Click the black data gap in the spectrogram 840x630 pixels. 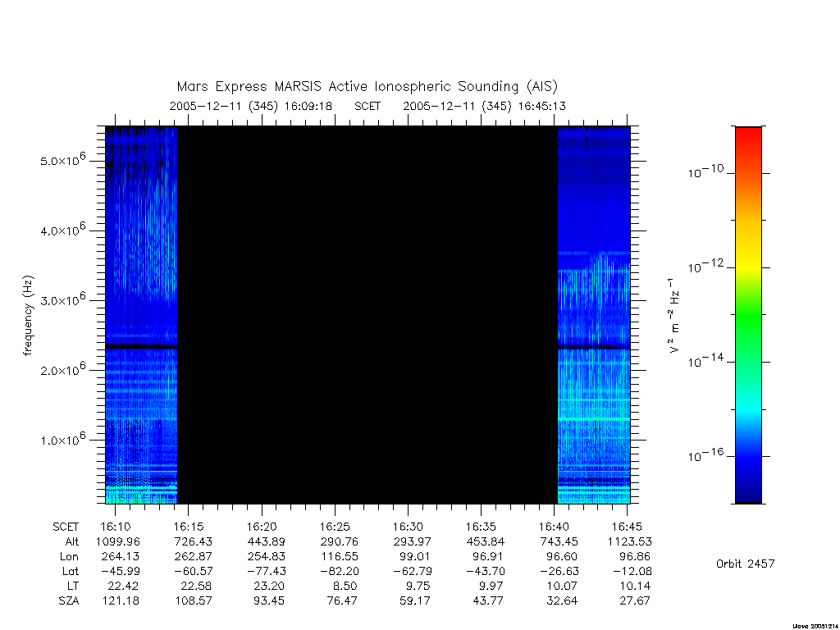pyautogui.click(x=367, y=315)
